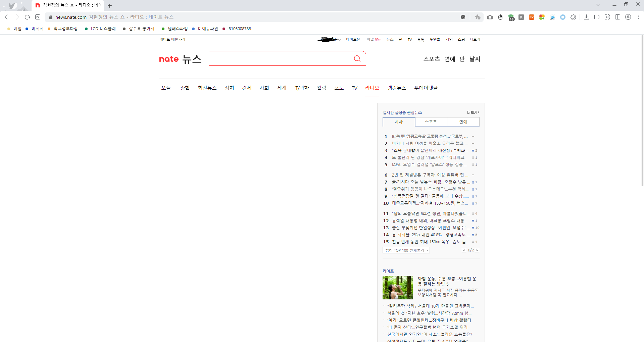The height and width of the screenshot is (342, 644).
Task: Open the orange Ex extension icon
Action: [531, 17]
